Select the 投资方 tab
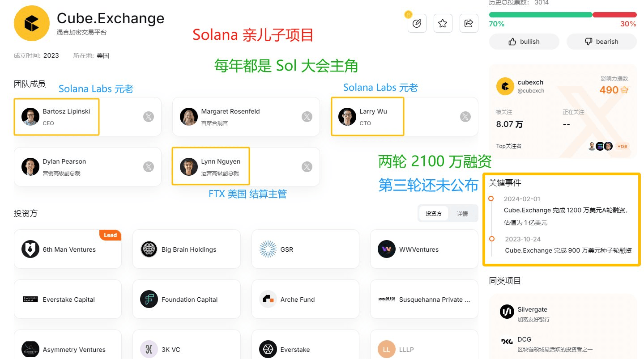644x359 pixels. (433, 214)
